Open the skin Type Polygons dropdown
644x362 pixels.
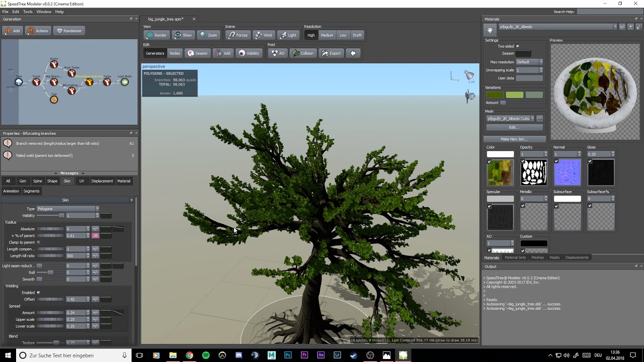[68, 209]
